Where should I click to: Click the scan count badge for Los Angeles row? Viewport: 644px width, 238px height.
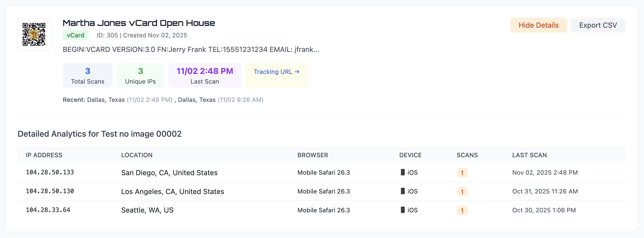pyautogui.click(x=462, y=192)
